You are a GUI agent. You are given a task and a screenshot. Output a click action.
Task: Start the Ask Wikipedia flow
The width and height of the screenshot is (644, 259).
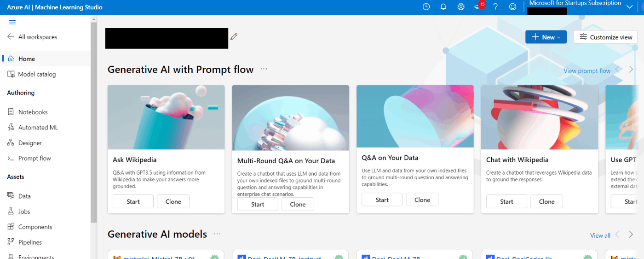coord(133,201)
